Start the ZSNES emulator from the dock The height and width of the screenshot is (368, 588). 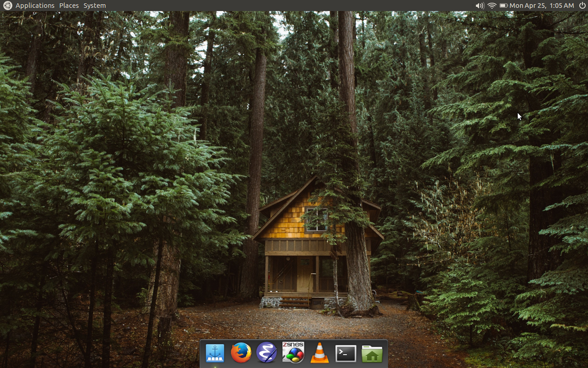tap(293, 353)
